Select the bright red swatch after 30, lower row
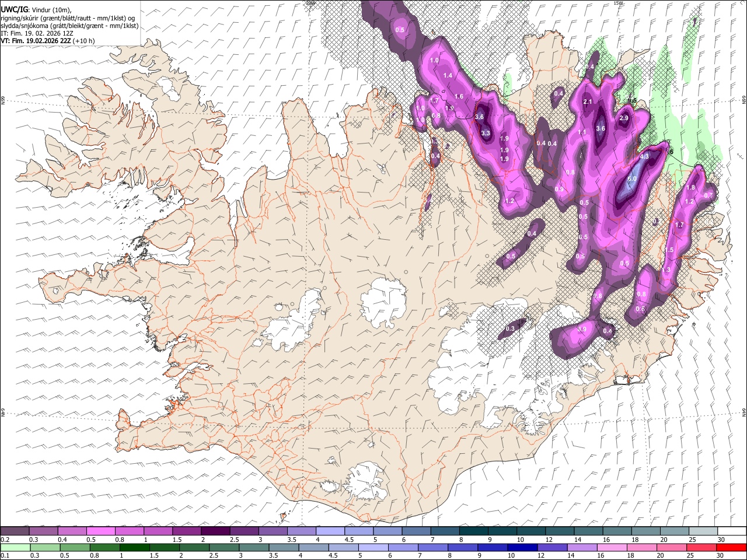 click(x=731, y=547)
